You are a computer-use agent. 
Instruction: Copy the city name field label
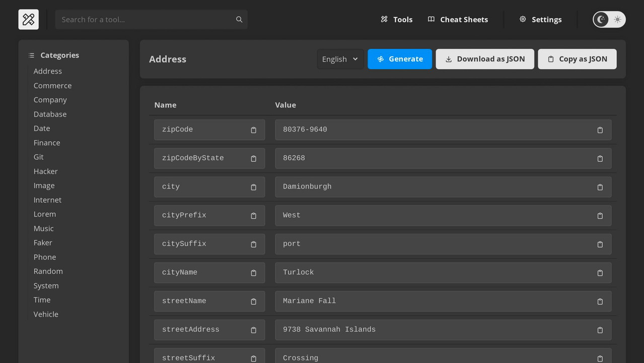coord(253,187)
